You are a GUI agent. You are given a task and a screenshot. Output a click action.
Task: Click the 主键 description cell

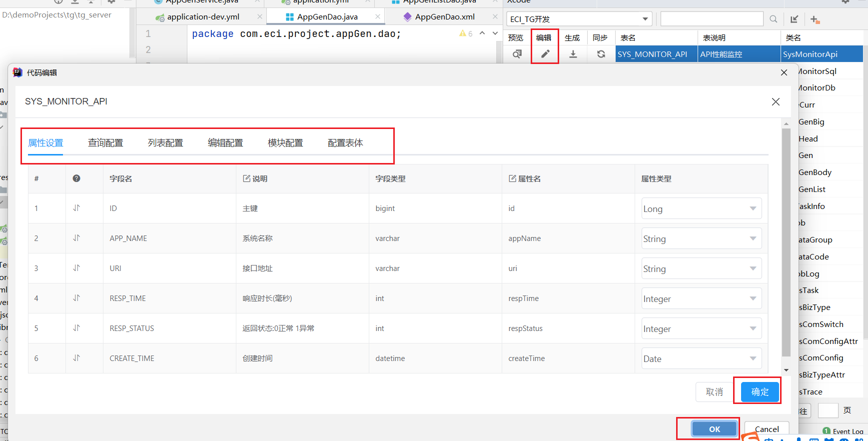tap(302, 208)
